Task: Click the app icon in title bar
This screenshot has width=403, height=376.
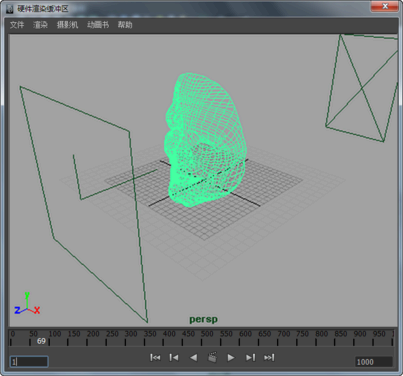Action: tap(10, 9)
